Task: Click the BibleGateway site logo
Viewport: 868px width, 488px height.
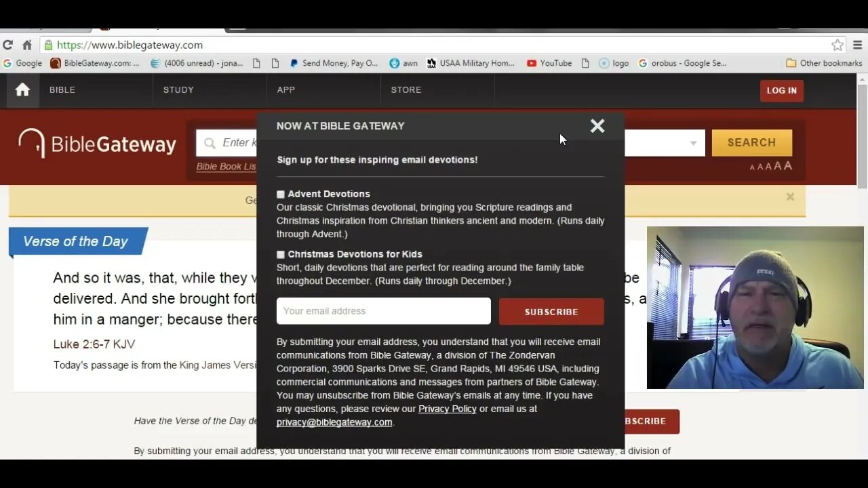Action: click(x=97, y=144)
